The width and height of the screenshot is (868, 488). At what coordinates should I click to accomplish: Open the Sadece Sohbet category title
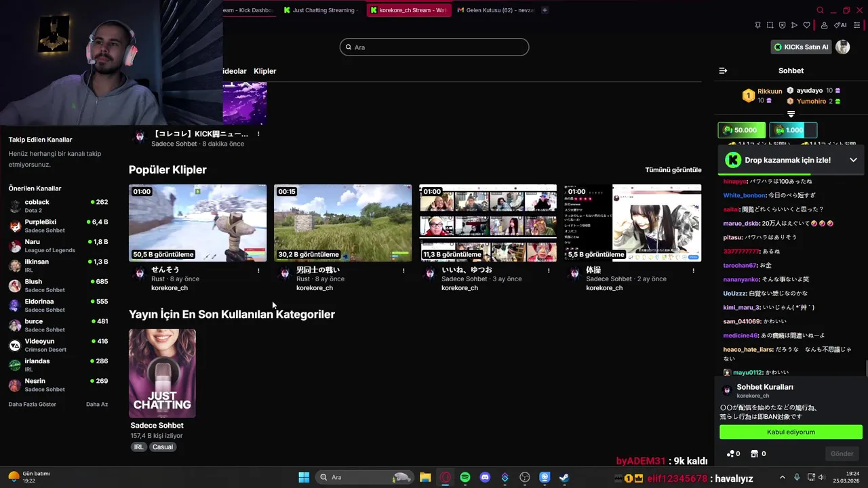point(157,425)
